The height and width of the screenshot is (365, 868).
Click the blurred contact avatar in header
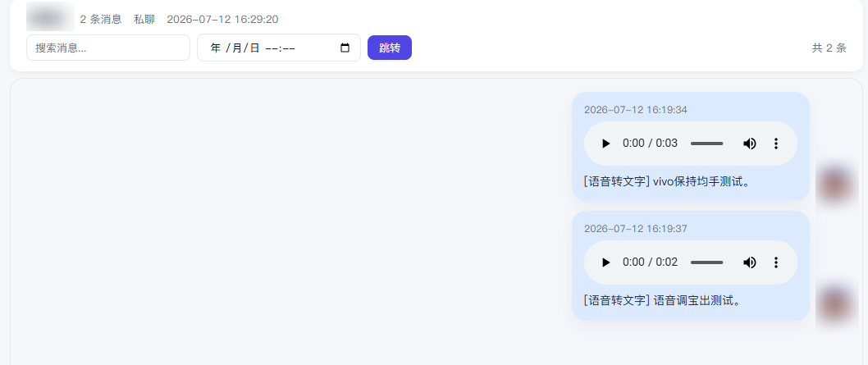(x=50, y=16)
